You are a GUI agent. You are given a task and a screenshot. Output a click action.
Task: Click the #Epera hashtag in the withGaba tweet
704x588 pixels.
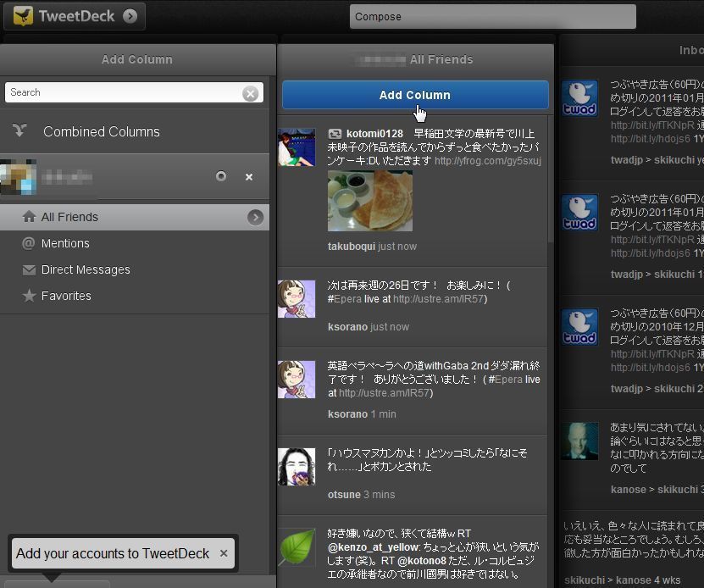pyautogui.click(x=506, y=380)
